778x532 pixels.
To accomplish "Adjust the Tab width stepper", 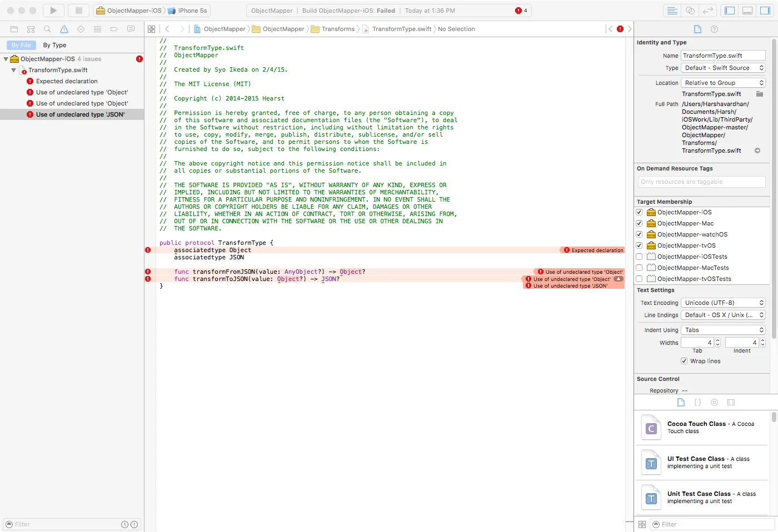I will [x=717, y=343].
